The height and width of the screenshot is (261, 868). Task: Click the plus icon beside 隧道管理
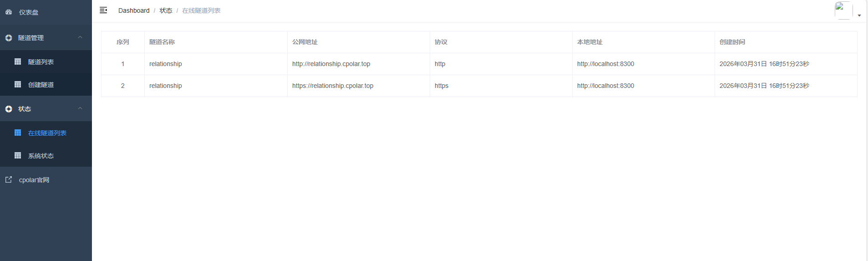click(9, 38)
